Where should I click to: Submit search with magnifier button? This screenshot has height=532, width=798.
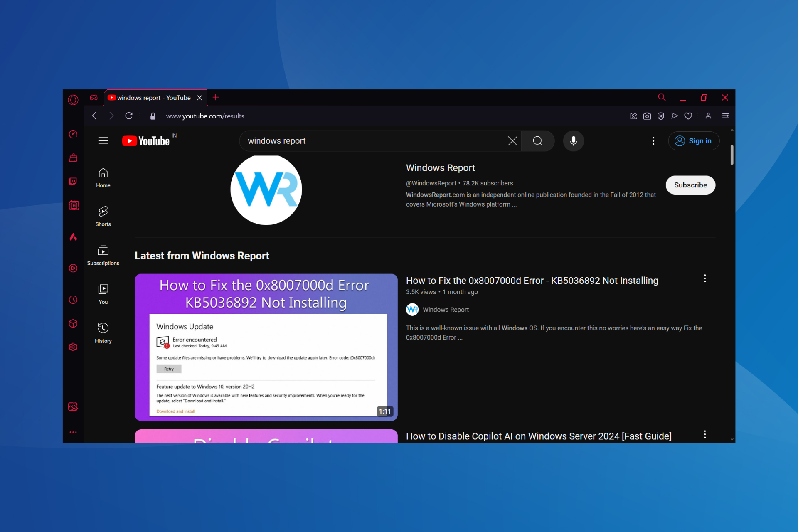538,141
